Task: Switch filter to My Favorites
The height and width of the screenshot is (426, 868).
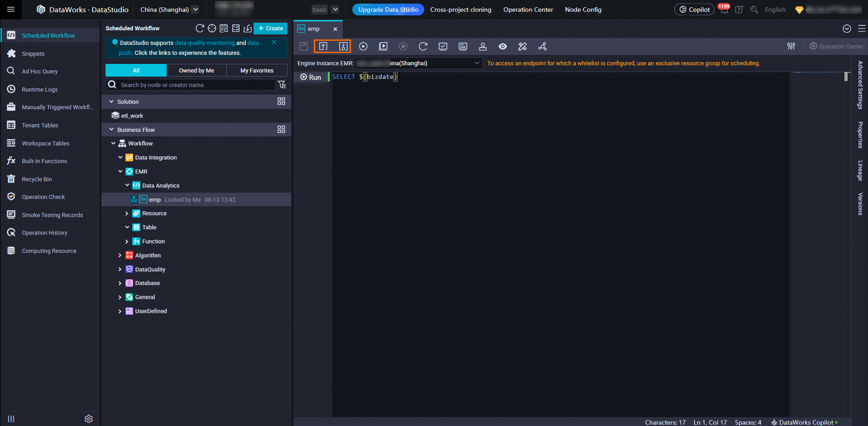Action: (x=257, y=70)
